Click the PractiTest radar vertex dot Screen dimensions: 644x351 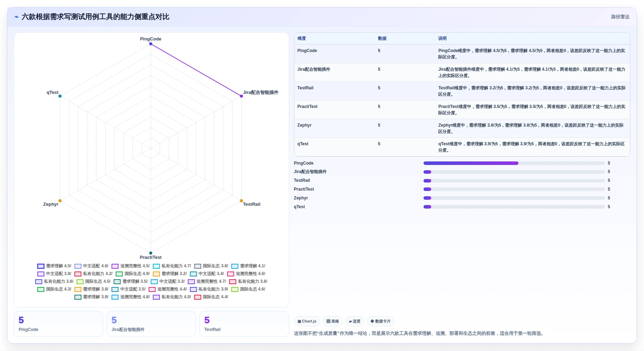(x=151, y=253)
